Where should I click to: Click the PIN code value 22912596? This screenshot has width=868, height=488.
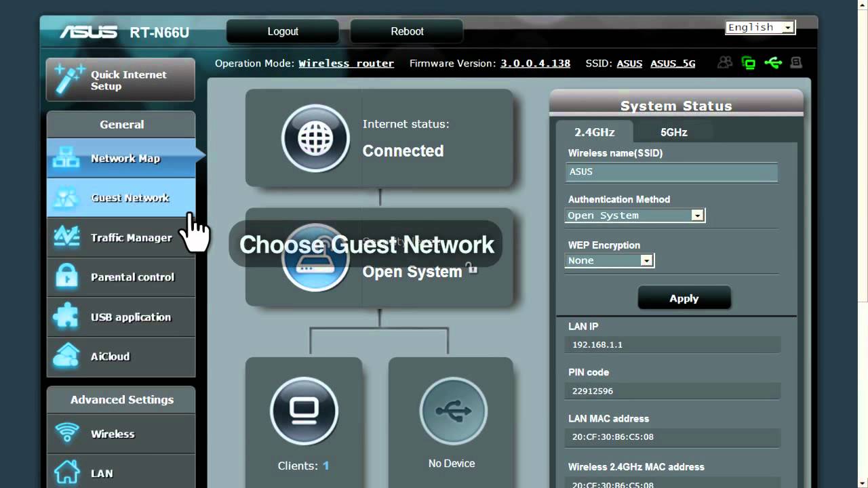tap(593, 391)
